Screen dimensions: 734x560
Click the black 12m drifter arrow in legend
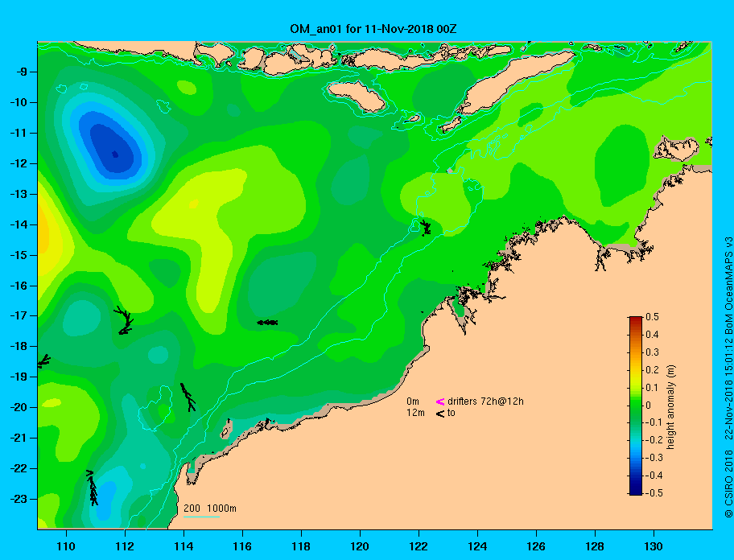tap(440, 414)
